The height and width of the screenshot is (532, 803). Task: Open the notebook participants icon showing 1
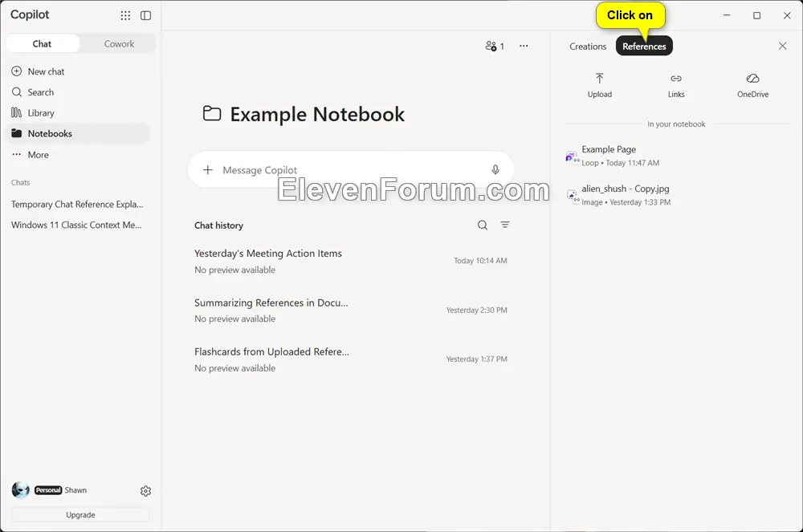pyautogui.click(x=495, y=46)
